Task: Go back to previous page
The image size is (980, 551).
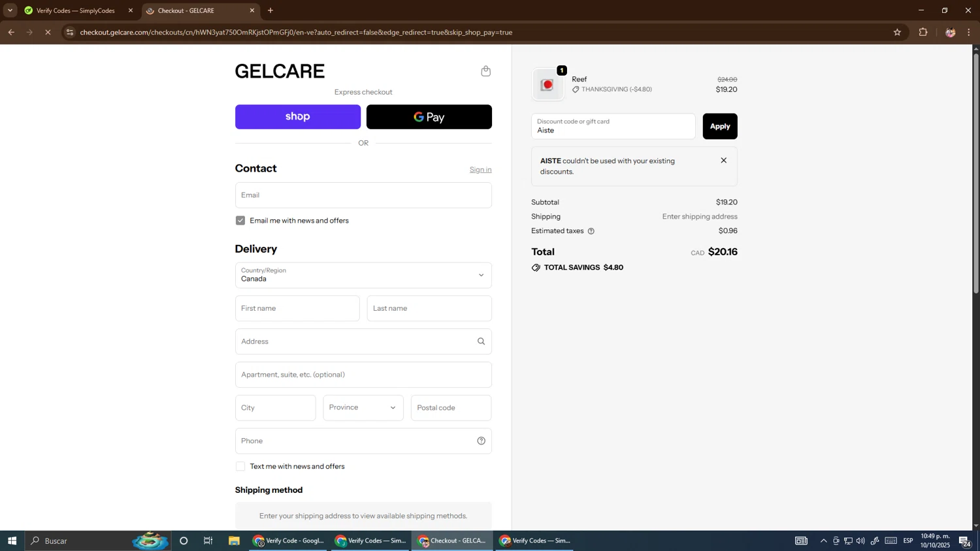Action: tap(11, 32)
